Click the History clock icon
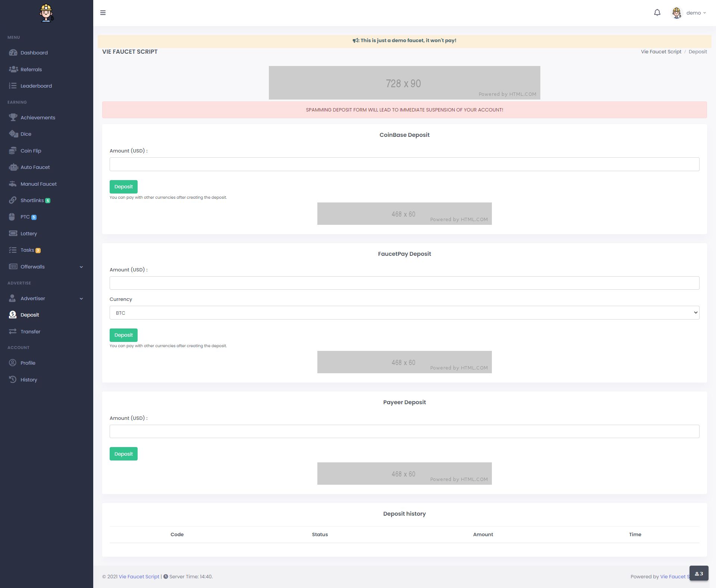 pos(13,380)
